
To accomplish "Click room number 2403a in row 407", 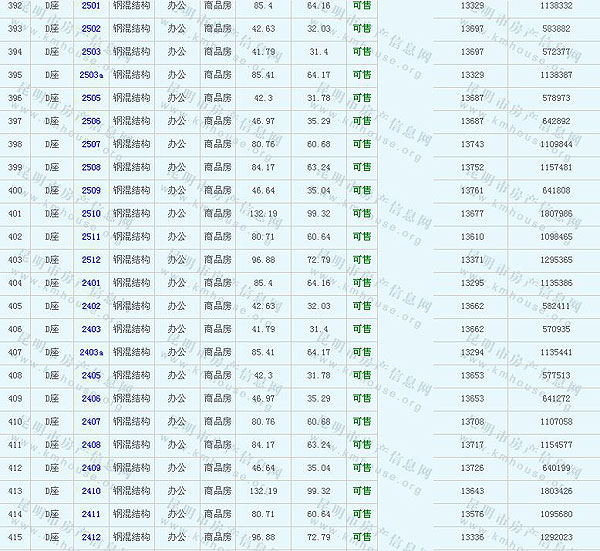I will point(91,352).
